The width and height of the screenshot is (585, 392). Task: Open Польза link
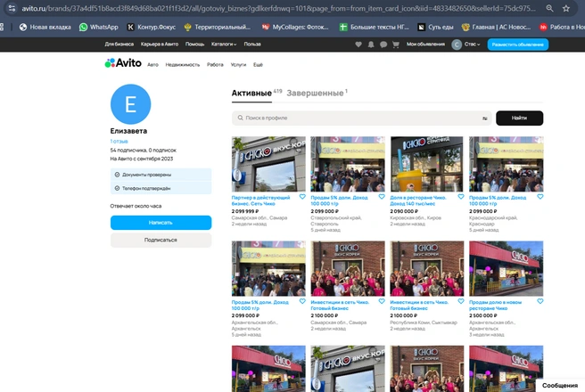pyautogui.click(x=252, y=44)
